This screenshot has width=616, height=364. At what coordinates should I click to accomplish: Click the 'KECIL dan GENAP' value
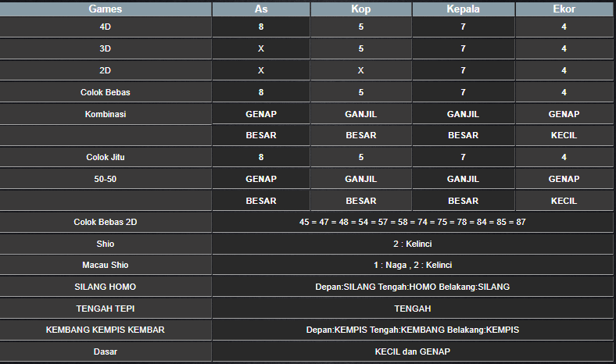pos(413,352)
